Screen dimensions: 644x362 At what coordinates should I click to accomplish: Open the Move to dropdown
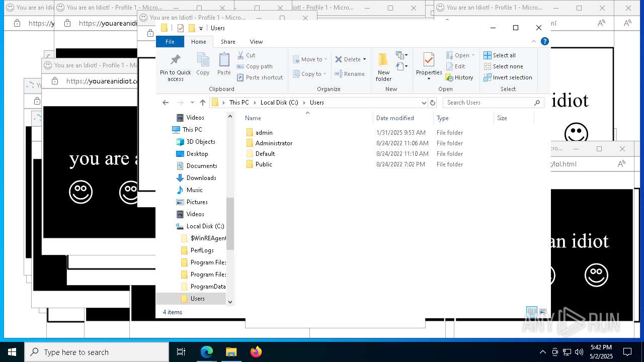tap(310, 59)
